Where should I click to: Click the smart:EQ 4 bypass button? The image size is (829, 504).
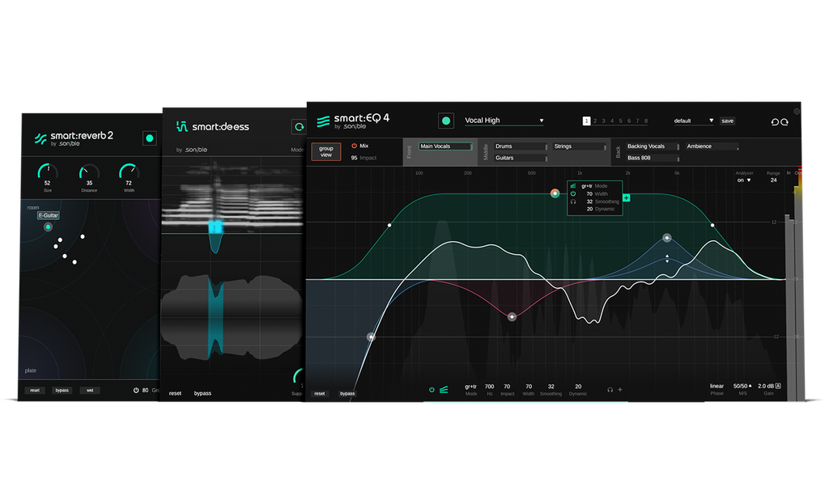click(x=347, y=394)
